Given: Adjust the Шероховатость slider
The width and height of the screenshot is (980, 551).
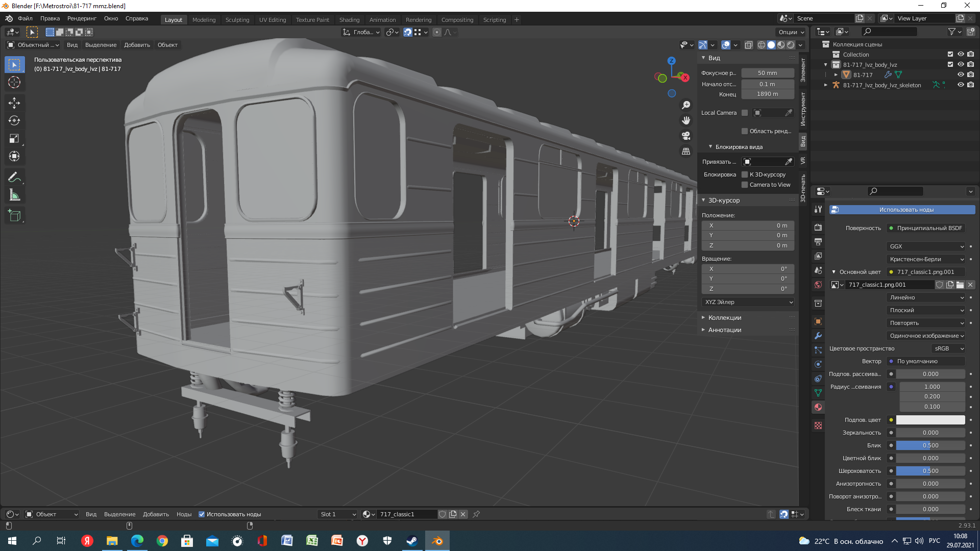Looking at the screenshot, I should tap(930, 471).
